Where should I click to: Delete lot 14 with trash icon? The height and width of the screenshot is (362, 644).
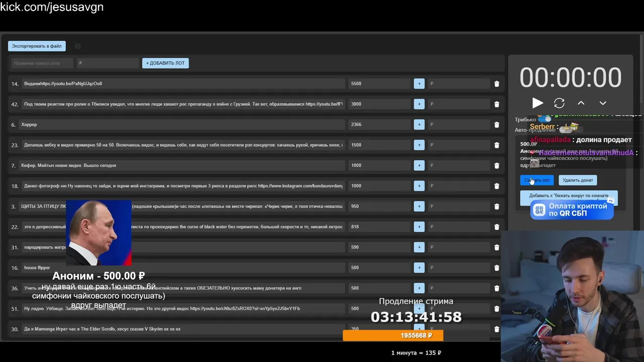(x=497, y=84)
